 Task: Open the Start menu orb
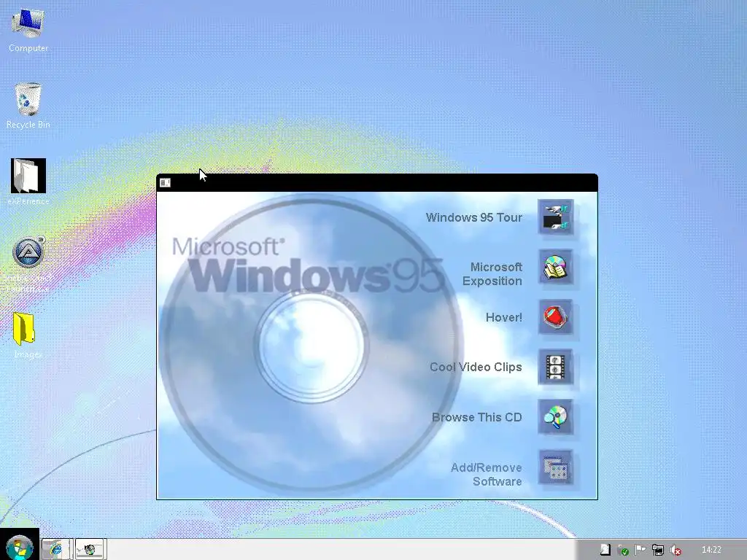20,547
